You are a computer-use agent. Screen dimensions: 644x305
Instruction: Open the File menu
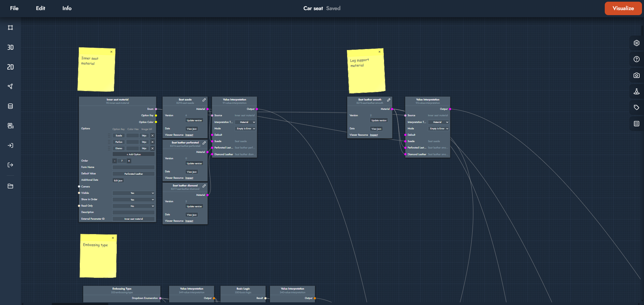[x=14, y=8]
